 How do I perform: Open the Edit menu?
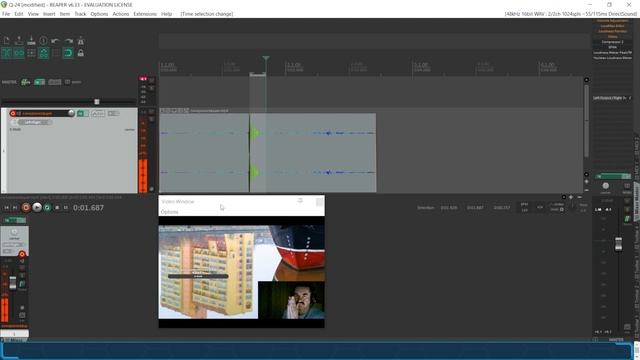pyautogui.click(x=19, y=14)
